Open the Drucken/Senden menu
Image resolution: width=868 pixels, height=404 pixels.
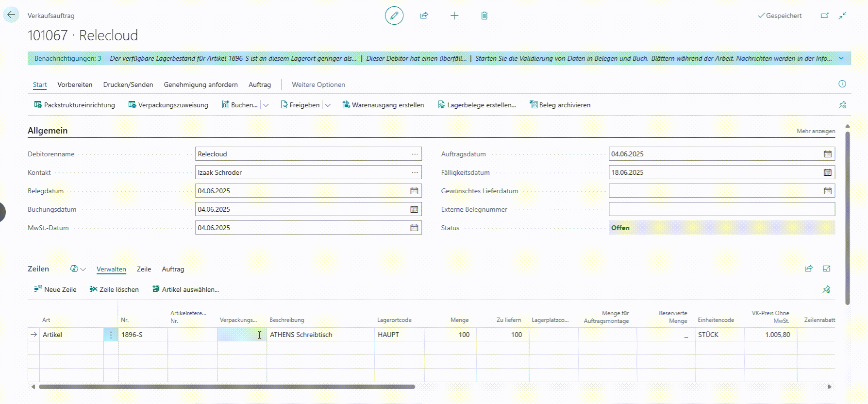[x=128, y=84]
